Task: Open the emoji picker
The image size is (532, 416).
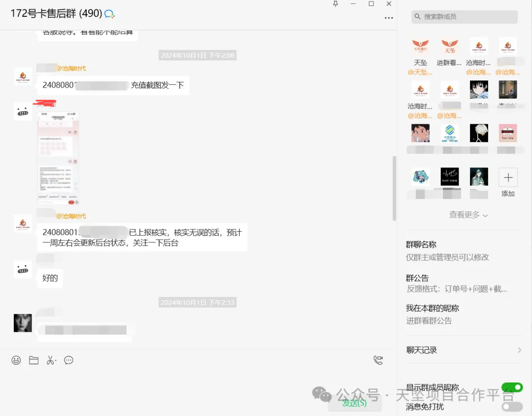Action: (x=16, y=360)
